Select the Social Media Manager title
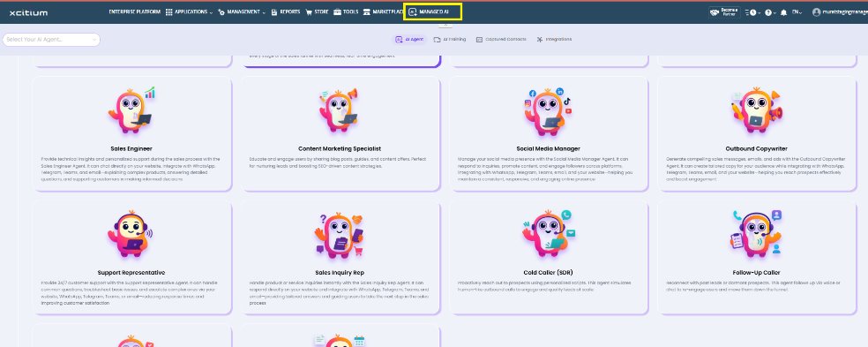This screenshot has width=868, height=347. click(548, 148)
